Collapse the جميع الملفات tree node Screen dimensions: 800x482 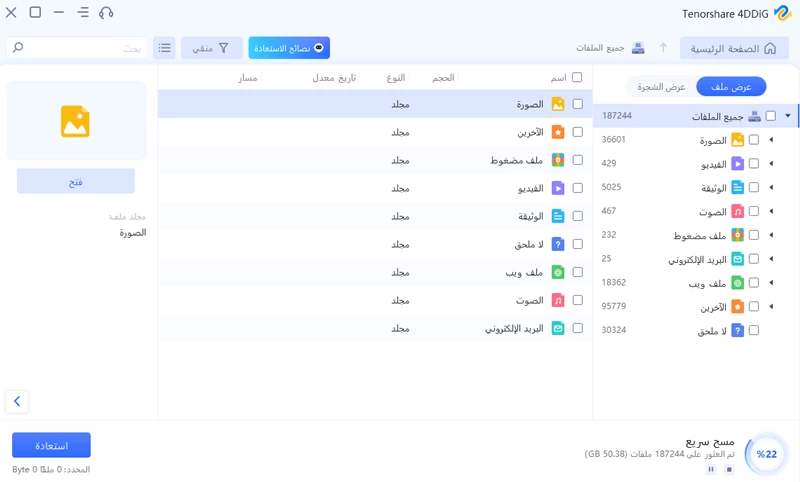pos(788,116)
